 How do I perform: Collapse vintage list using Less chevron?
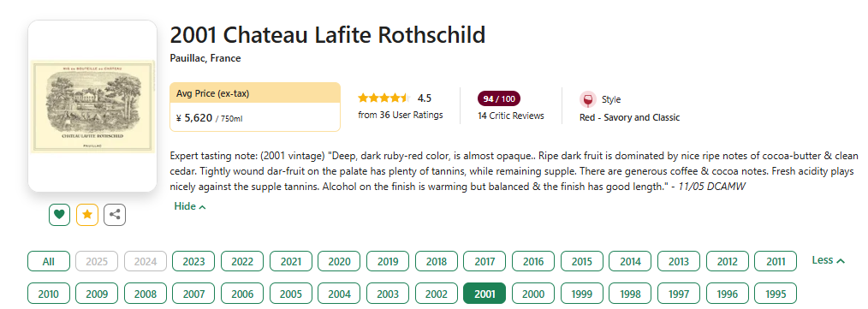pos(828,260)
